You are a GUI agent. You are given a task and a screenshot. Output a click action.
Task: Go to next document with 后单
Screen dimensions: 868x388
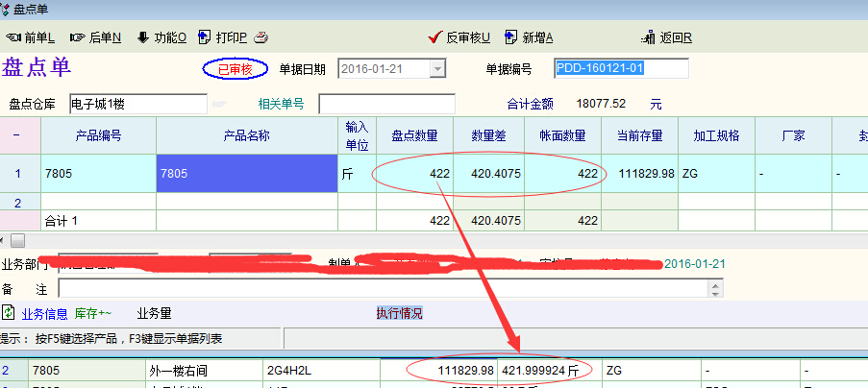click(x=96, y=37)
